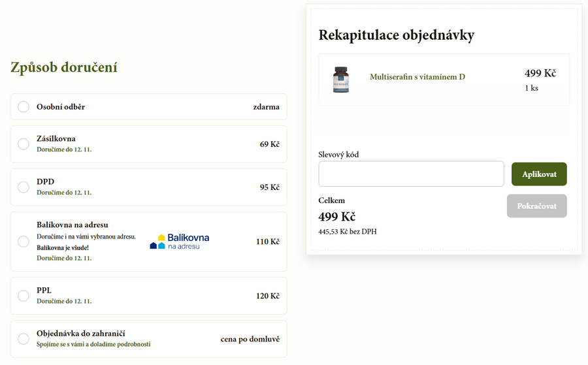This screenshot has height=365, width=588.
Task: Click the '1 ks' quantity label
Action: coord(531,88)
